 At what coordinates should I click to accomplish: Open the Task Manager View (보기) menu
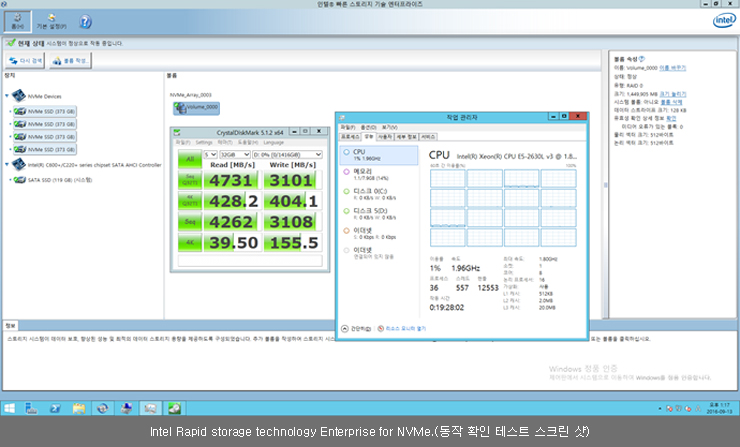pos(389,127)
